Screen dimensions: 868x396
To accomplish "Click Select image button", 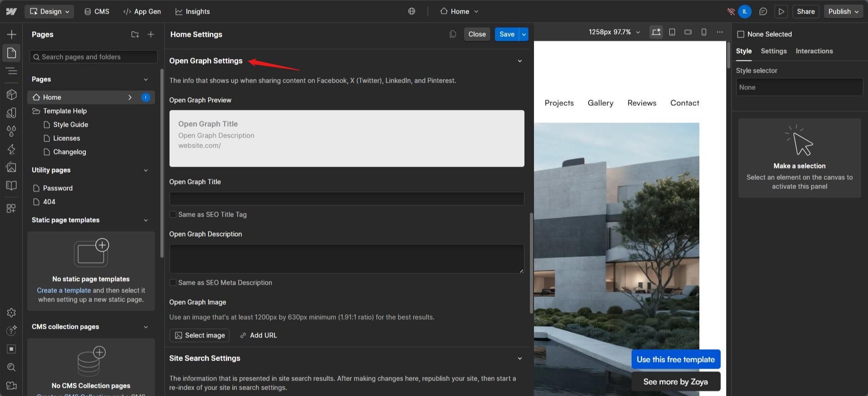I will point(200,335).
